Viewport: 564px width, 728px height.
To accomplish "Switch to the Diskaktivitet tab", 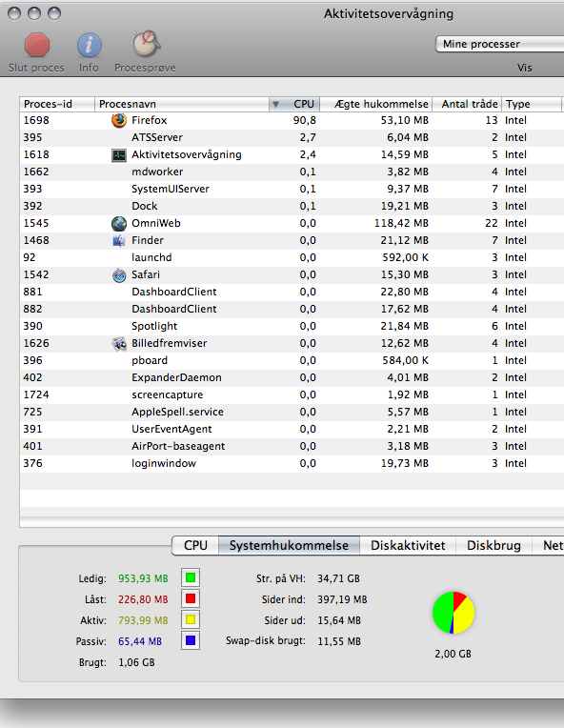I will 408,546.
